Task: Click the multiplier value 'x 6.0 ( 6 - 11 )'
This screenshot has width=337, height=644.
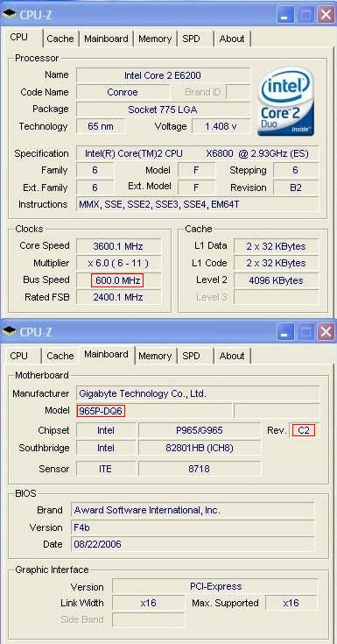Action: click(x=118, y=263)
